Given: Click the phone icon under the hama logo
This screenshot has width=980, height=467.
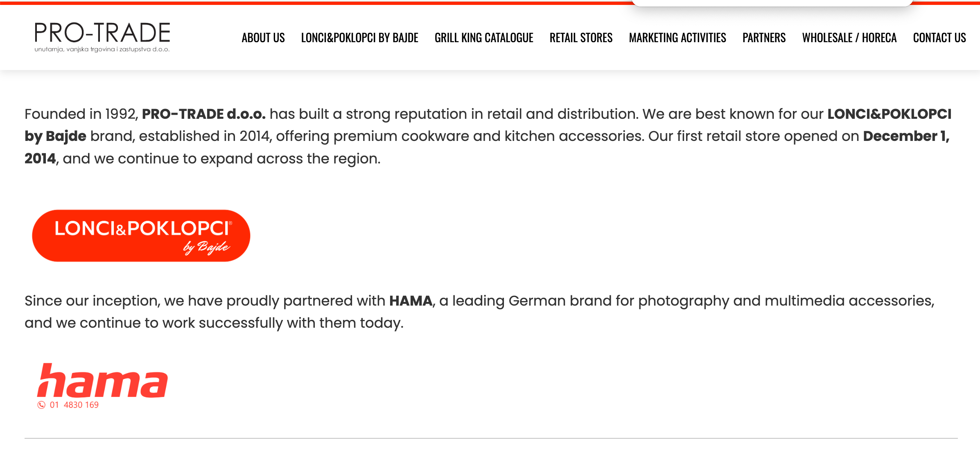Looking at the screenshot, I should click(41, 405).
